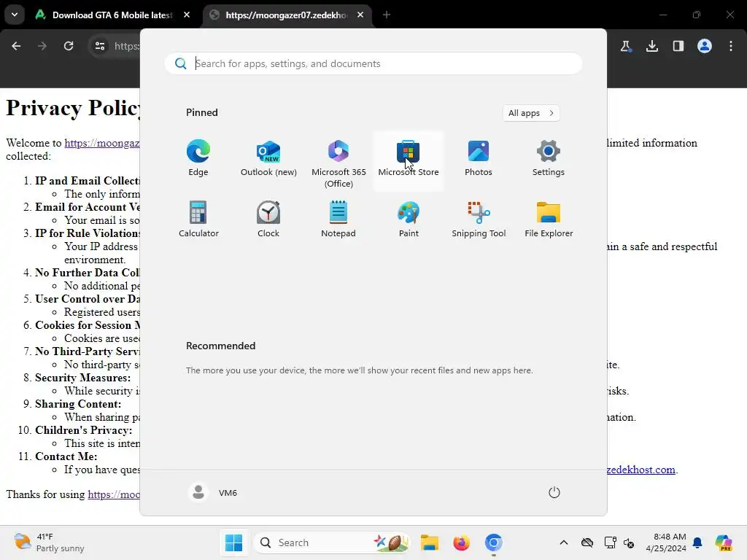This screenshot has width=747, height=560.
Task: Open Chrome profile avatar
Action: click(x=705, y=46)
